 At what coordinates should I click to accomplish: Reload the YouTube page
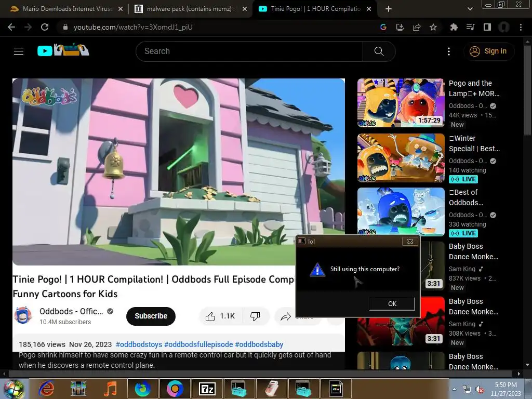coord(45,27)
